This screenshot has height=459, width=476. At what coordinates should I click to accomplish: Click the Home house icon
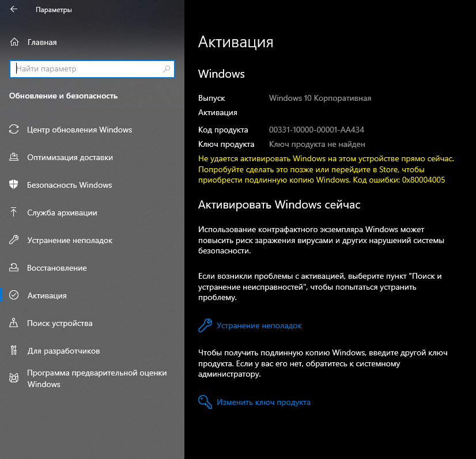click(14, 42)
